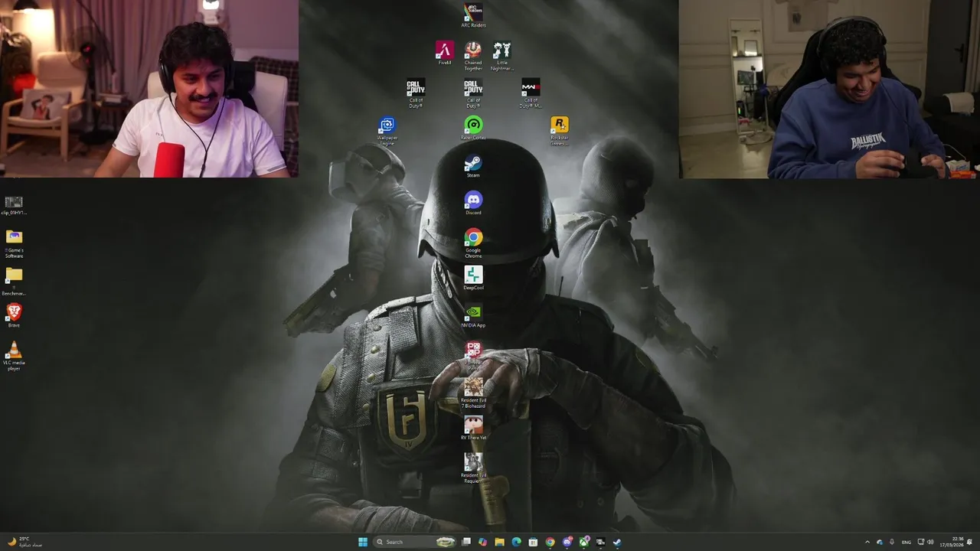The image size is (980, 551).
Task: Open Microsoft Store taskbar icon
Action: (x=533, y=542)
